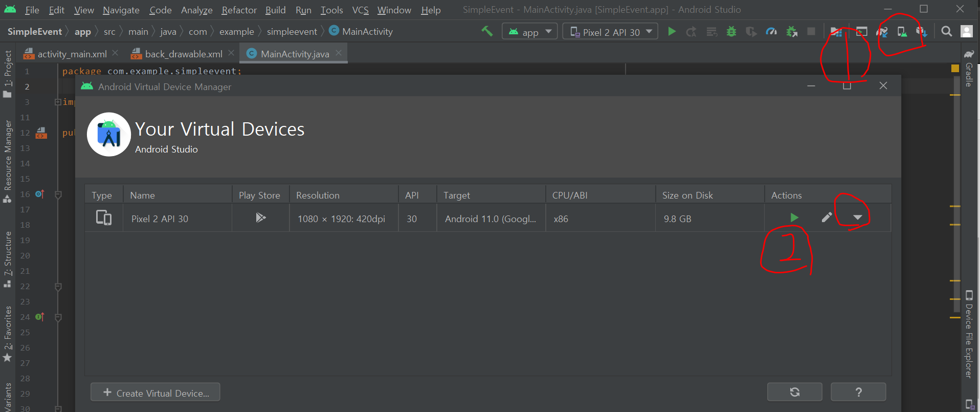Sync Project with Gradle Files icon

coord(882,32)
